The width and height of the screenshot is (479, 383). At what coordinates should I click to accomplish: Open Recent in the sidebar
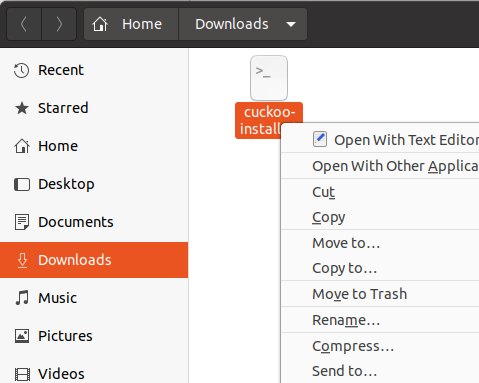pyautogui.click(x=94, y=70)
